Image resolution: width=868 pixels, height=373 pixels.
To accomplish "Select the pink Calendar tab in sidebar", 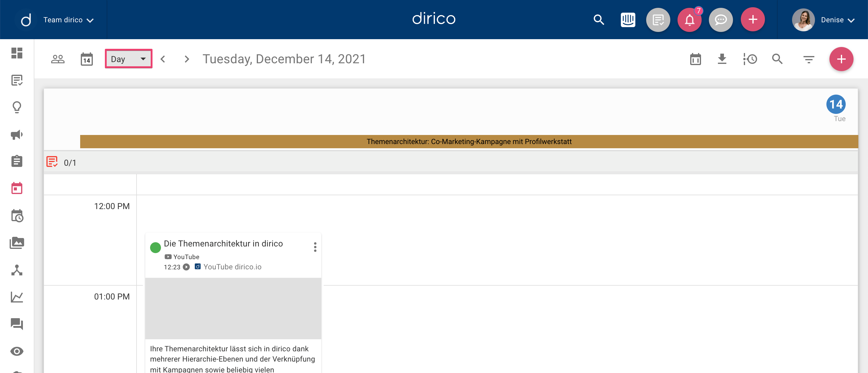I will pos(17,188).
